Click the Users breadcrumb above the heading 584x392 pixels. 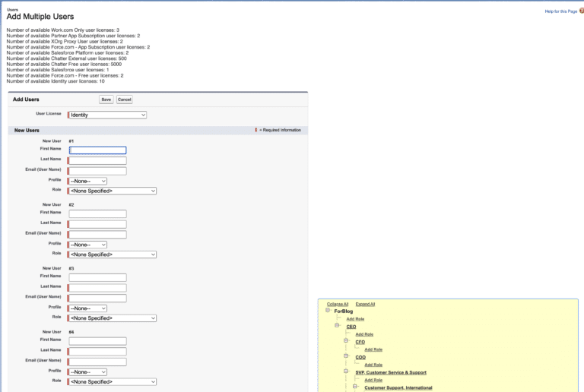click(x=12, y=10)
